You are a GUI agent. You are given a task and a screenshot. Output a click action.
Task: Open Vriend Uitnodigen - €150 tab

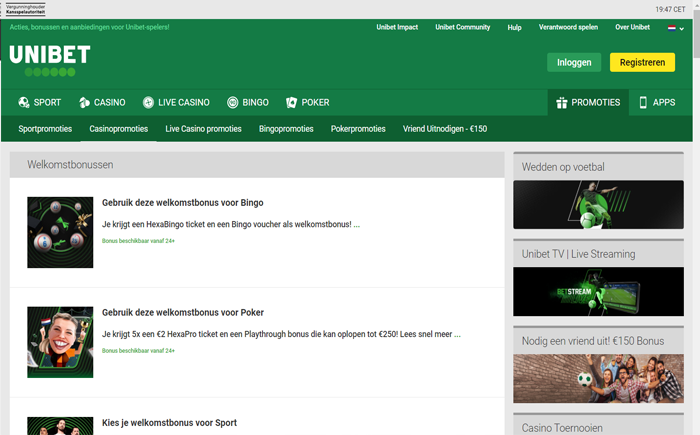coord(445,129)
